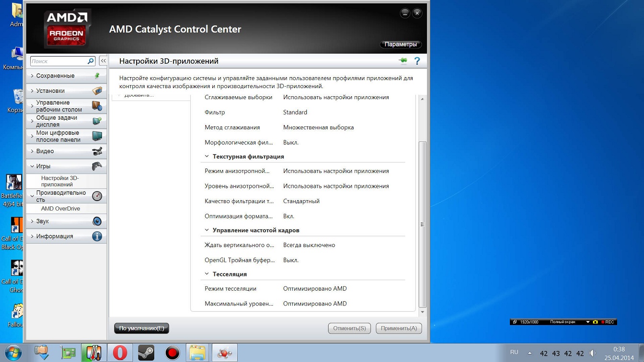Click the RU language indicator in taskbar

(x=514, y=352)
